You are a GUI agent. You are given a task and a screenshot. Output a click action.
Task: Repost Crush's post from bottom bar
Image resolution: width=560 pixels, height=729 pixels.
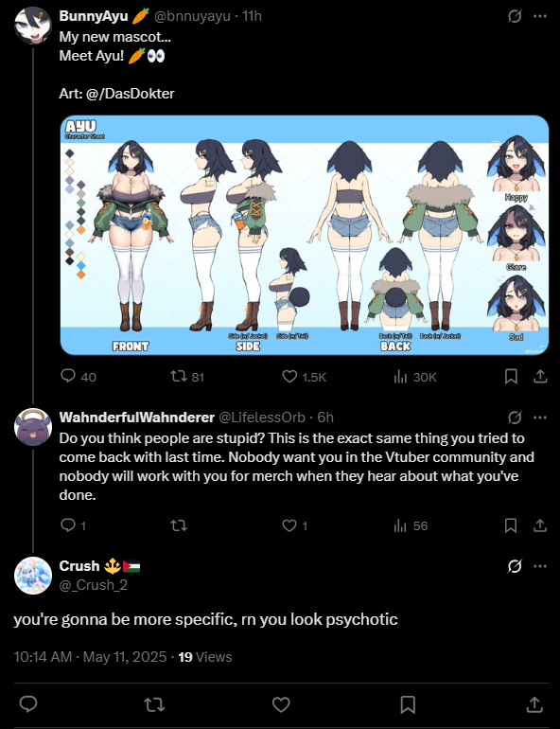pyautogui.click(x=154, y=704)
